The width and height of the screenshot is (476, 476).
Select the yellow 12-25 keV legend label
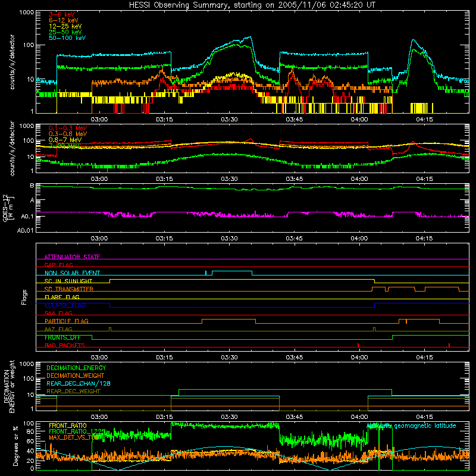(x=65, y=26)
